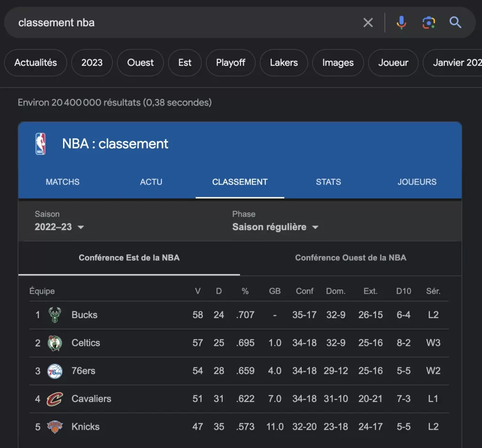Click the 76ers team logo
This screenshot has width=482, height=448.
click(55, 371)
